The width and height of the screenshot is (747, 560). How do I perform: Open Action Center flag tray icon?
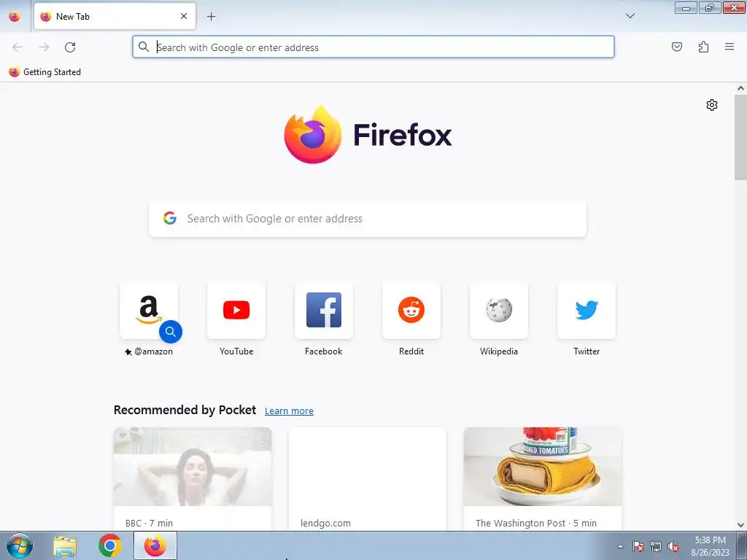click(x=638, y=546)
